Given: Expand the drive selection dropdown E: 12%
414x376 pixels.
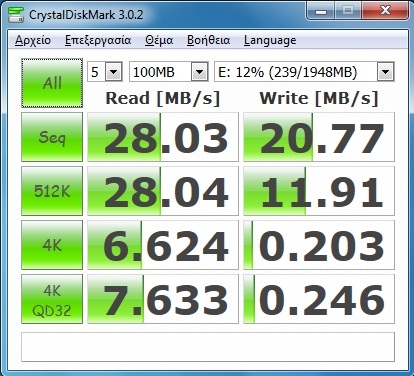Looking at the screenshot, I should point(386,72).
